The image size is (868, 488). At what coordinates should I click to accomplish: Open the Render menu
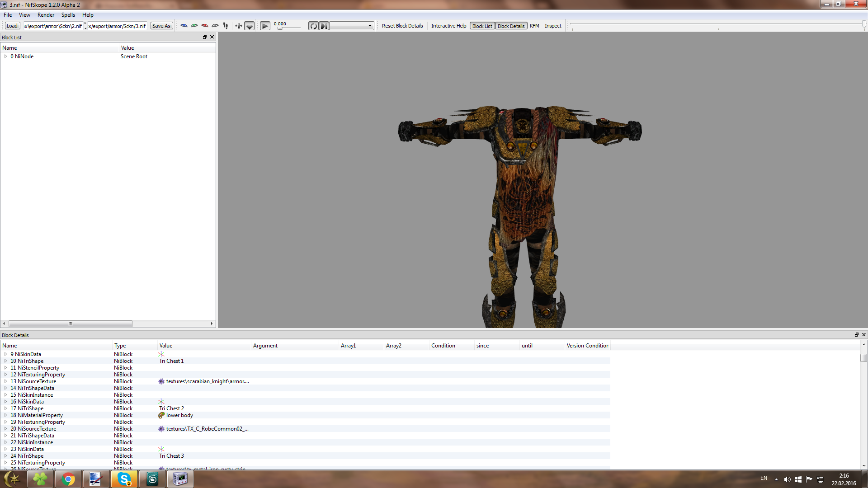(x=46, y=15)
